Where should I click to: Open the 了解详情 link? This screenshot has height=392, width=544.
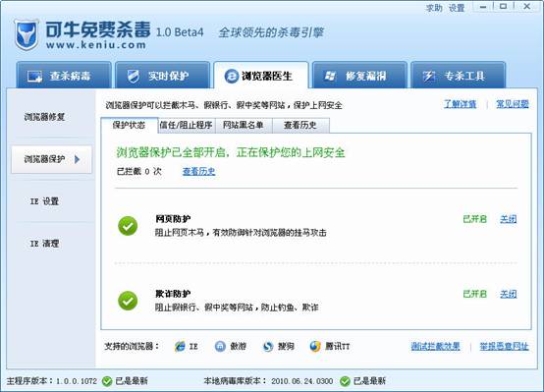[460, 104]
